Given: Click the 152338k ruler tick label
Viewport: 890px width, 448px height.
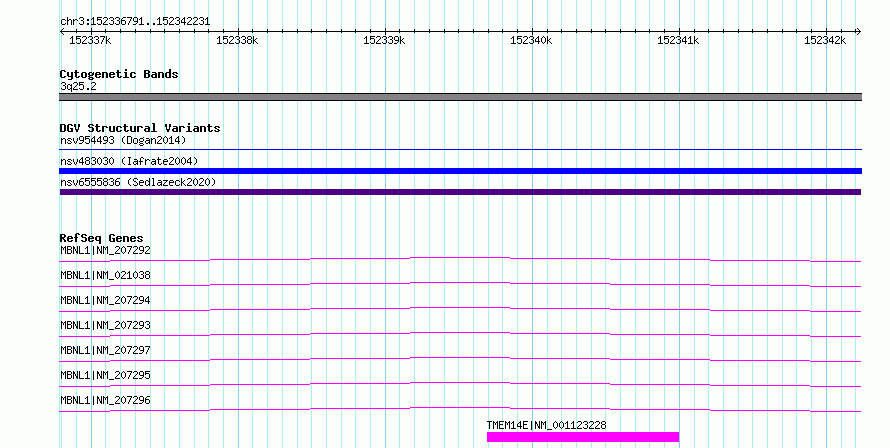Looking at the screenshot, I should point(237,40).
